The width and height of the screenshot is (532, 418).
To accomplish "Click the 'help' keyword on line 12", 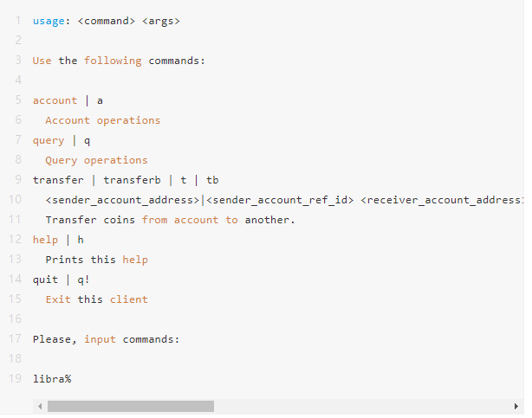I will click(45, 240).
